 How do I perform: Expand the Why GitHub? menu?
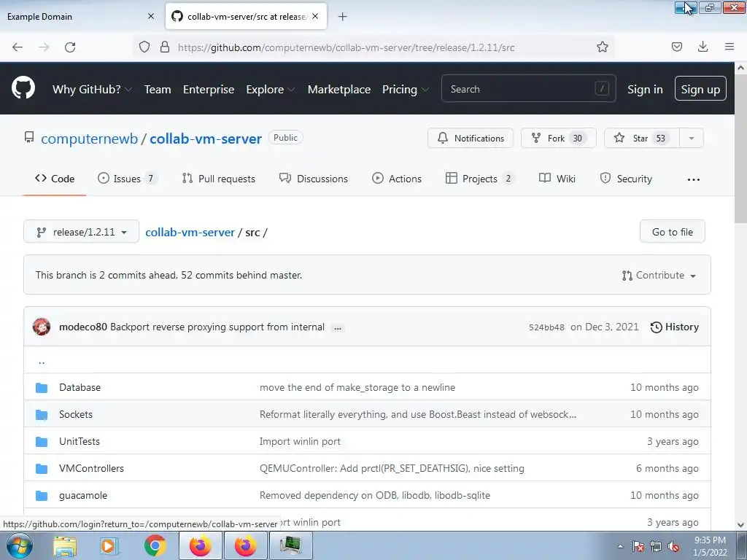tap(92, 89)
